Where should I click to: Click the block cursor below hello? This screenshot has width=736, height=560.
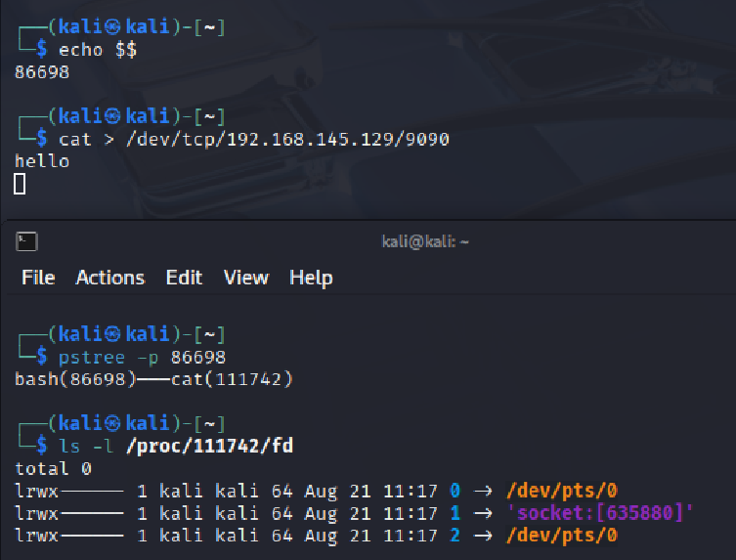click(20, 183)
